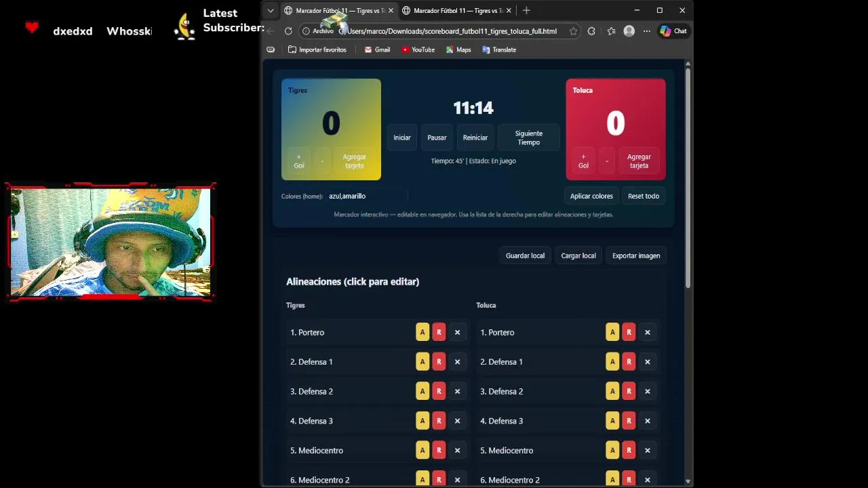Open the YouTube bookmark
This screenshot has width=868, height=488.
418,49
